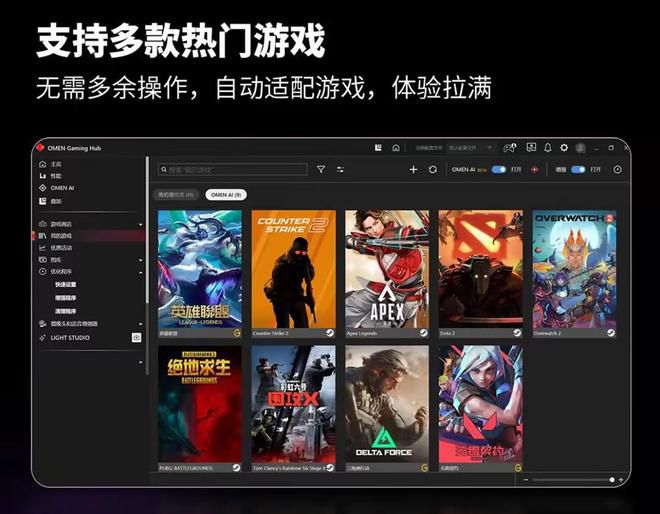Select the Apex Legends game card
The height and width of the screenshot is (514, 660).
(x=387, y=274)
